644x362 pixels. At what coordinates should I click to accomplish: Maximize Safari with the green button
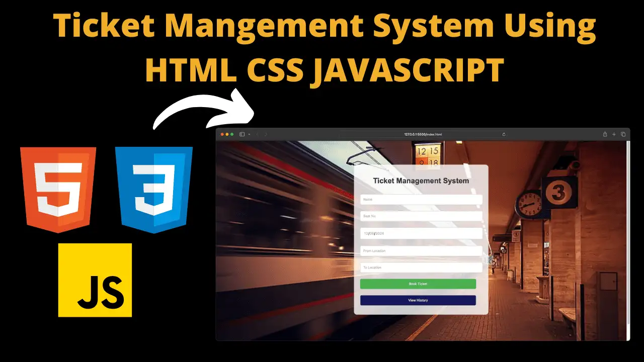(x=231, y=134)
